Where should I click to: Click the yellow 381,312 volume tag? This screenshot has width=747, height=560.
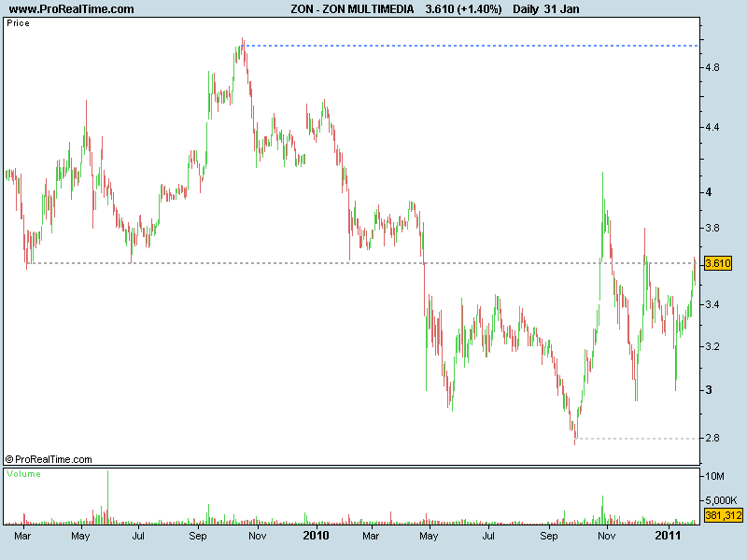click(723, 515)
